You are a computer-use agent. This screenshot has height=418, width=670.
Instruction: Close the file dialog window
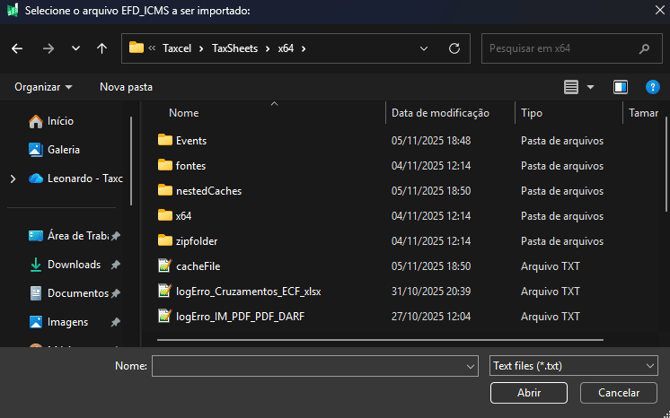(x=660, y=10)
